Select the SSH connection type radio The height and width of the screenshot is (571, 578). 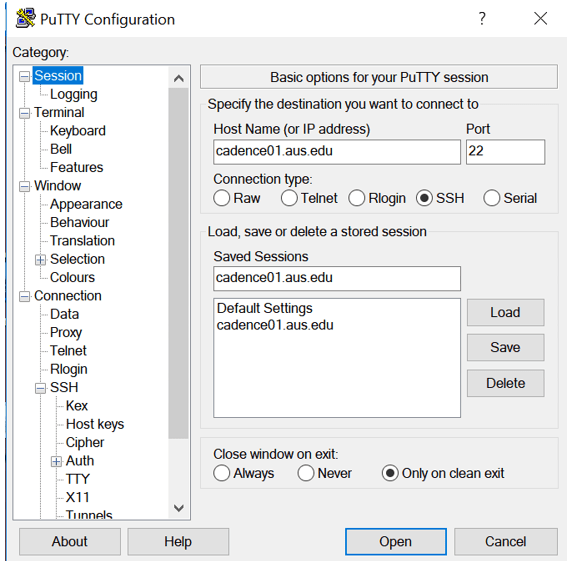[424, 198]
